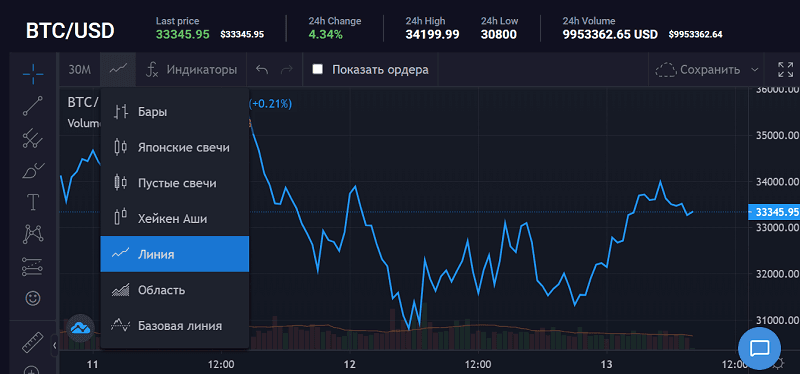Screen dimensions: 800x374
Task: Choose Линия chart type
Action: (174, 254)
